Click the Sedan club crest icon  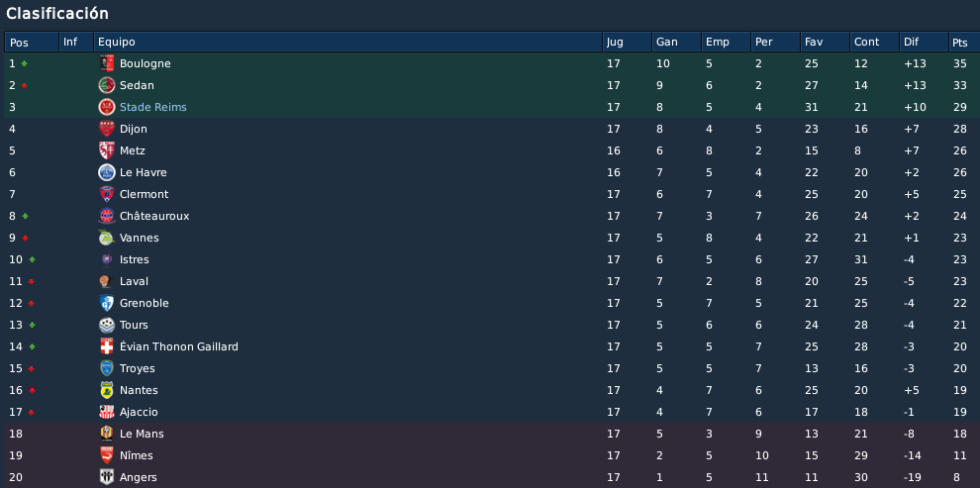pos(107,85)
